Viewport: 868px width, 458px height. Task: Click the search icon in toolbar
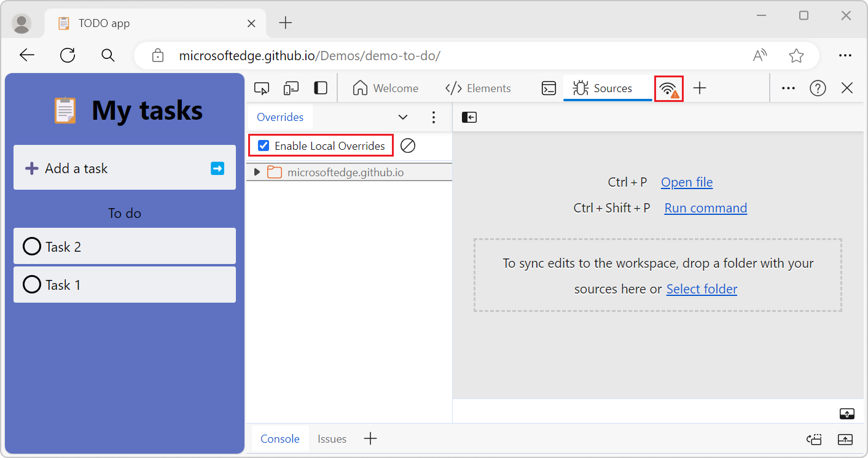click(108, 55)
